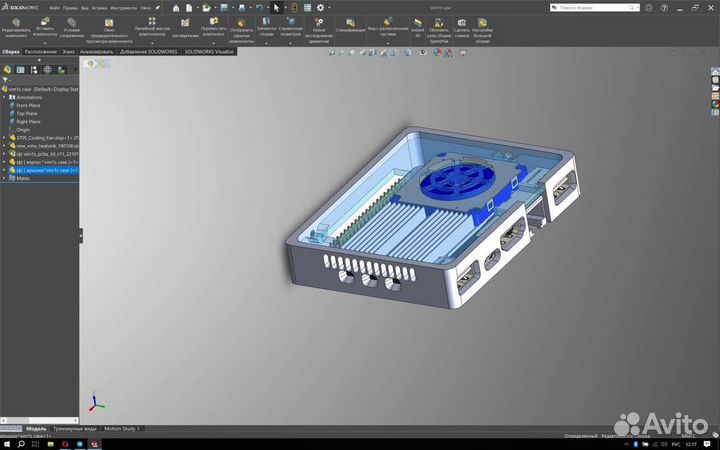Click Reference Geometry tool
Viewport: 720px width, 450px height.
click(x=291, y=27)
